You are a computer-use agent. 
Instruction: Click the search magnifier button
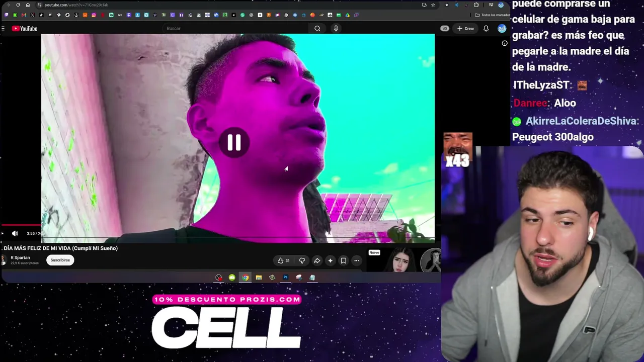point(317,29)
